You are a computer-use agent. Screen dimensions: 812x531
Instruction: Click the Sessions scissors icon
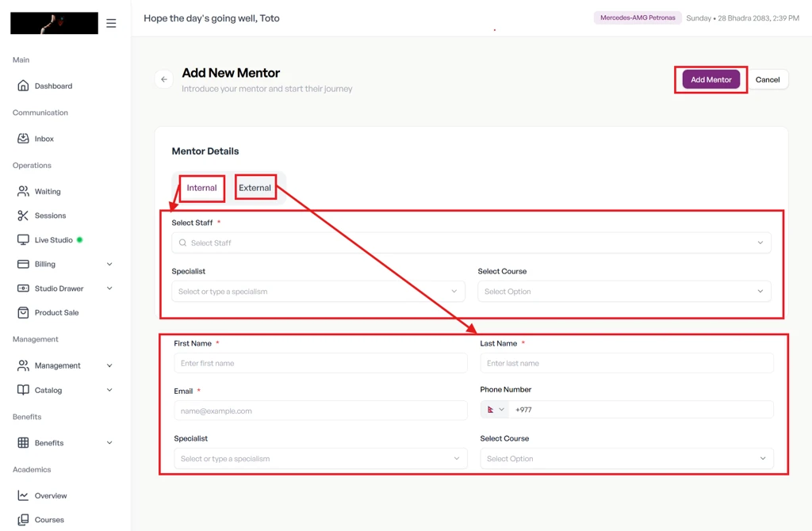(23, 216)
